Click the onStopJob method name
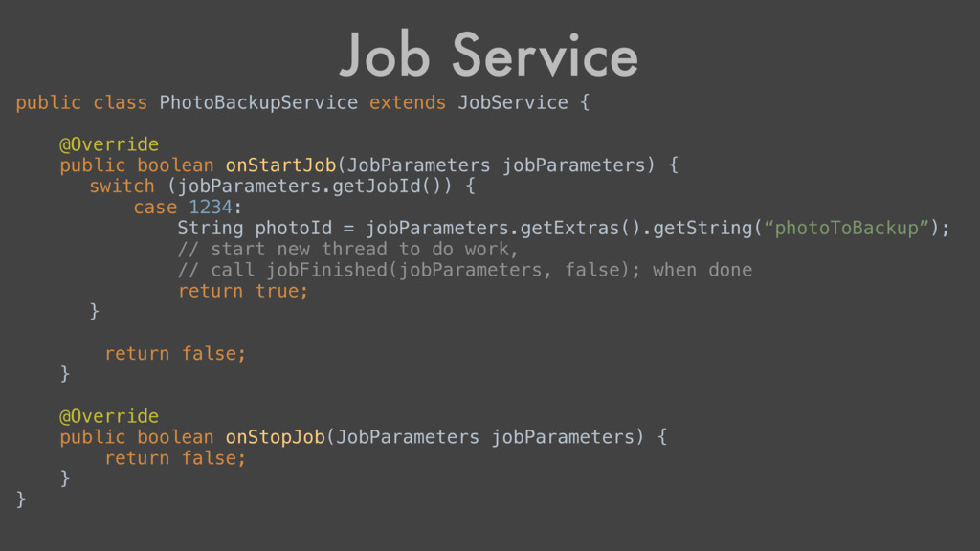 pyautogui.click(x=275, y=437)
